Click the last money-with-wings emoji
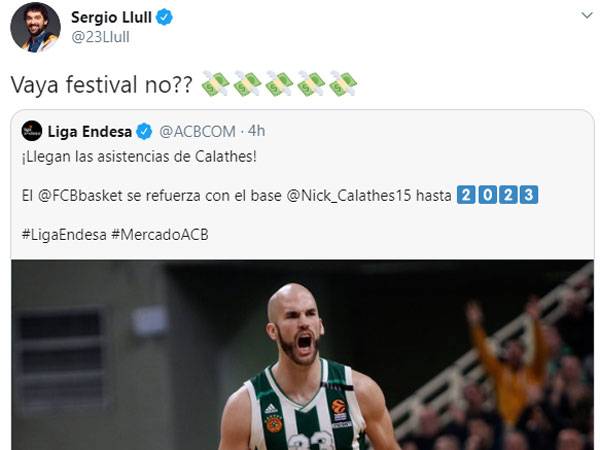Image resolution: width=600 pixels, height=450 pixels. click(343, 83)
